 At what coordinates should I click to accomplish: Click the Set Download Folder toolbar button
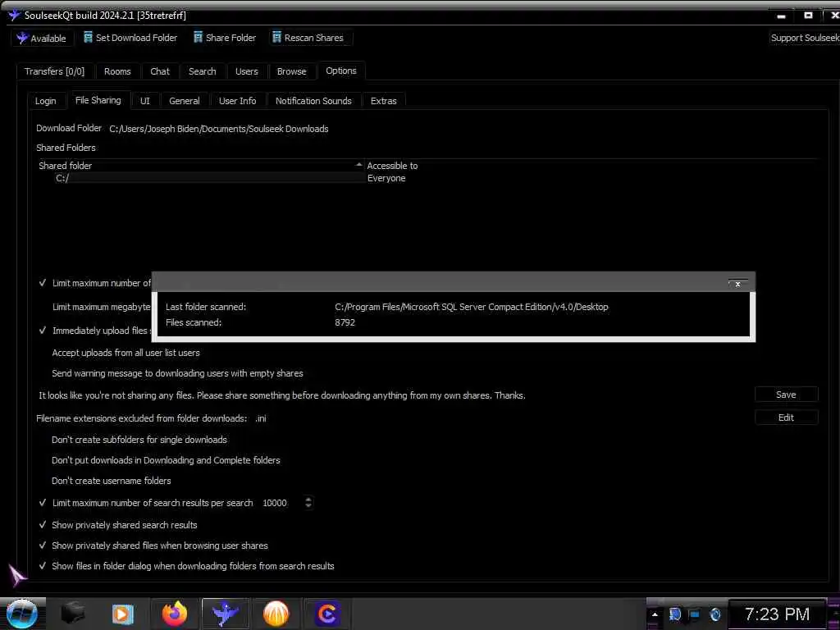(x=130, y=38)
